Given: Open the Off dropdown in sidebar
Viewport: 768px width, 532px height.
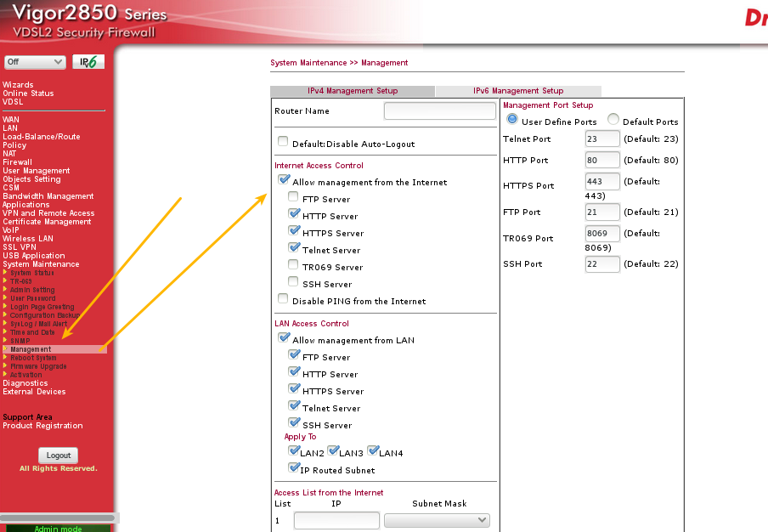Looking at the screenshot, I should tap(35, 62).
